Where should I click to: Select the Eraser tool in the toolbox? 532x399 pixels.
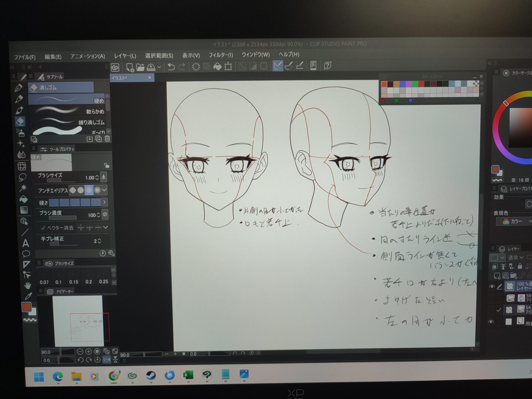click(x=20, y=121)
